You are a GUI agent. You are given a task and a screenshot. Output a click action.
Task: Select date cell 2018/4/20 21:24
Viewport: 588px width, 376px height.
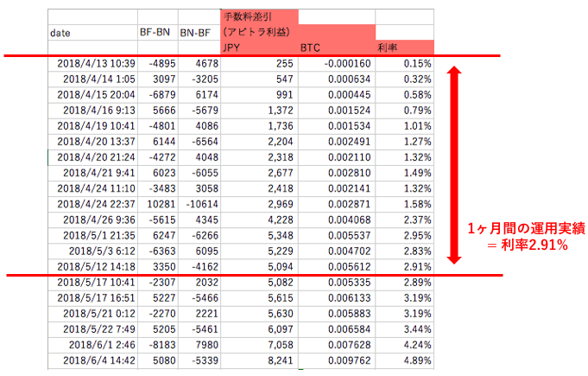(x=92, y=157)
